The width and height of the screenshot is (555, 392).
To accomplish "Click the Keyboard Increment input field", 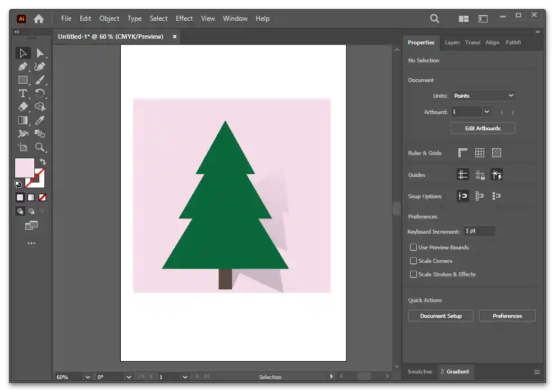I will pos(479,231).
